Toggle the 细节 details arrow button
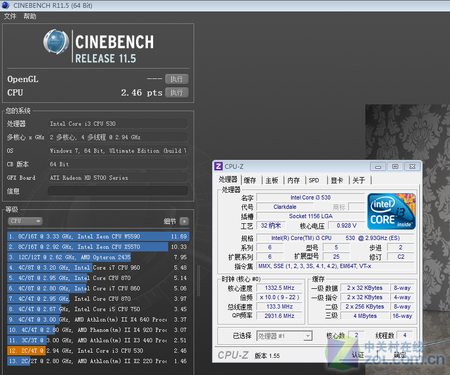The height and width of the screenshot is (375, 450). tap(184, 221)
